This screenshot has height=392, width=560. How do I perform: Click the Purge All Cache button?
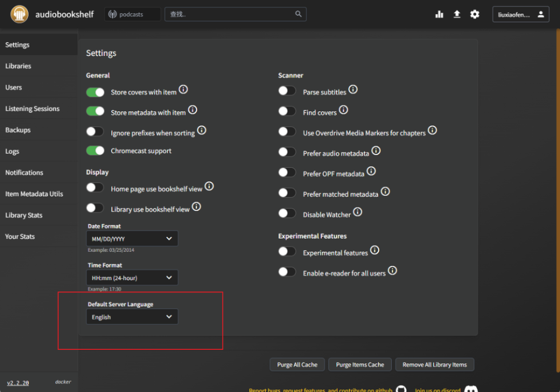pyautogui.click(x=297, y=365)
